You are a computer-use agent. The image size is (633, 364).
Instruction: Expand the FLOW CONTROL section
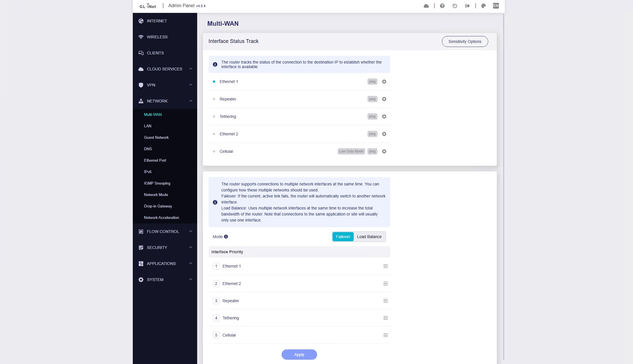pos(165,232)
